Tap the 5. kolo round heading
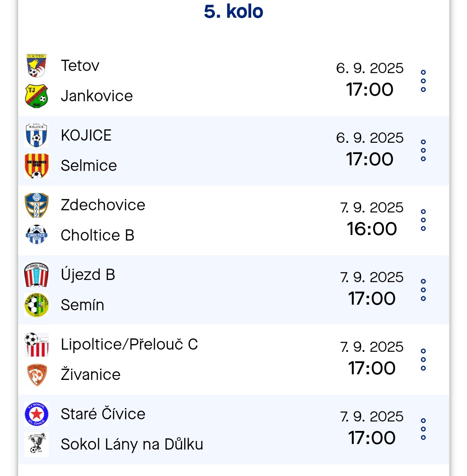 point(233,12)
